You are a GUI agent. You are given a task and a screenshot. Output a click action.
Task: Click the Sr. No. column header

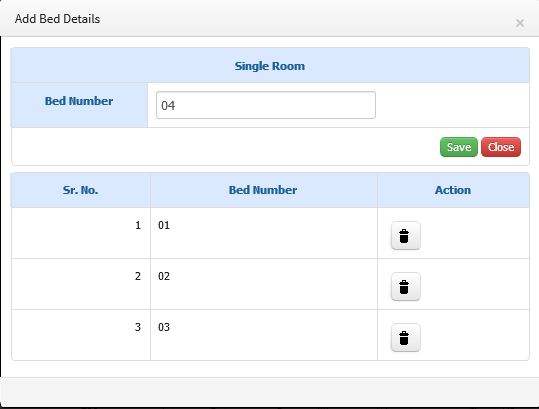coord(80,190)
